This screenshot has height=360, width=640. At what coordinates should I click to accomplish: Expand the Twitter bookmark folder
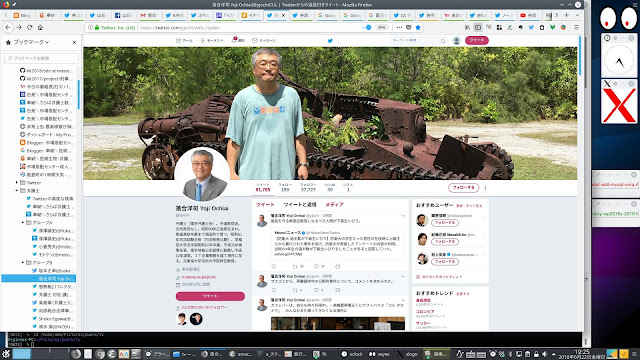click(17, 182)
